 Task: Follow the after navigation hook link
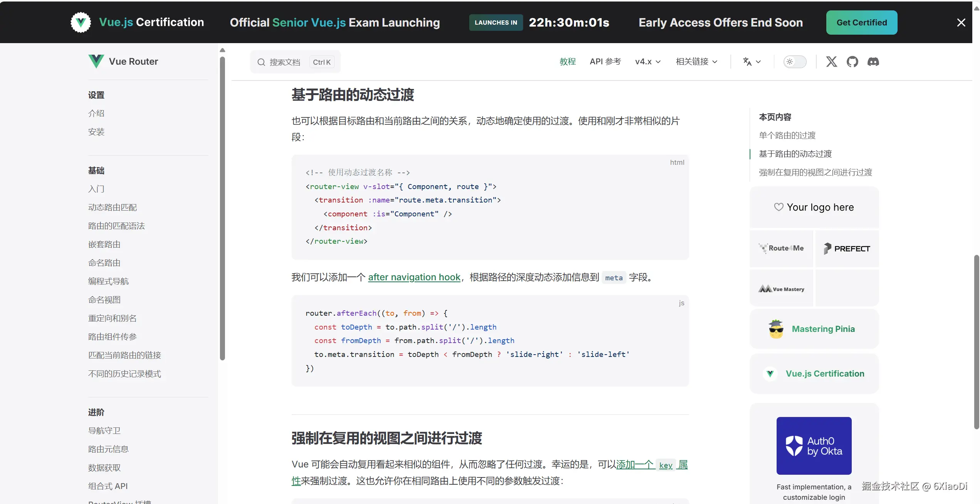(x=414, y=277)
